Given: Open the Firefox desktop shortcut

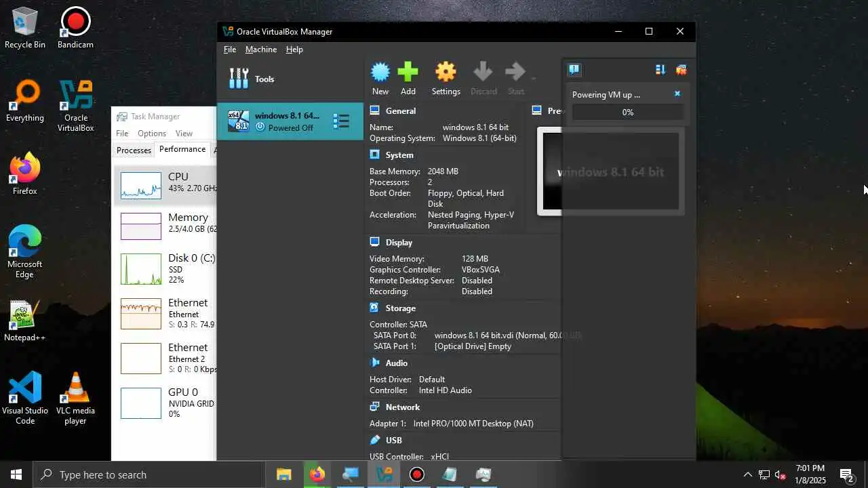Looking at the screenshot, I should click(25, 174).
